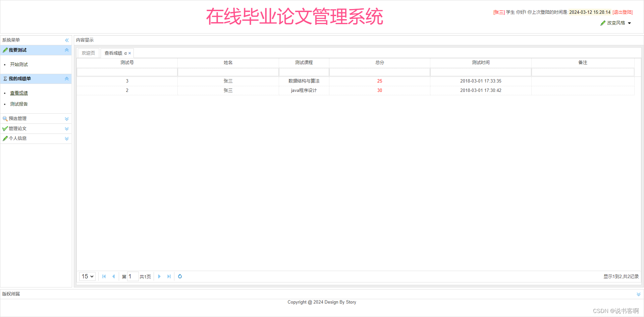Click the page number input field
This screenshot has height=317, width=644.
click(133, 276)
